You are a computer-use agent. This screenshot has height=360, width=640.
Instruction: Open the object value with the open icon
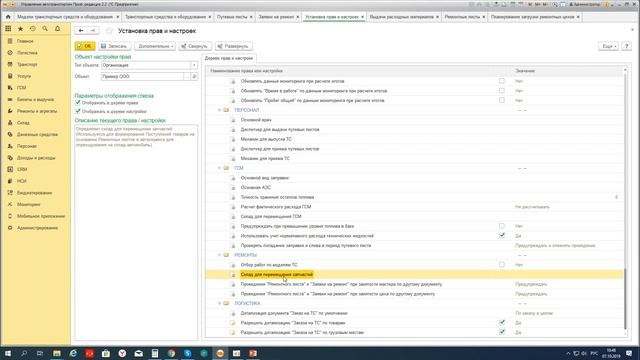point(195,76)
